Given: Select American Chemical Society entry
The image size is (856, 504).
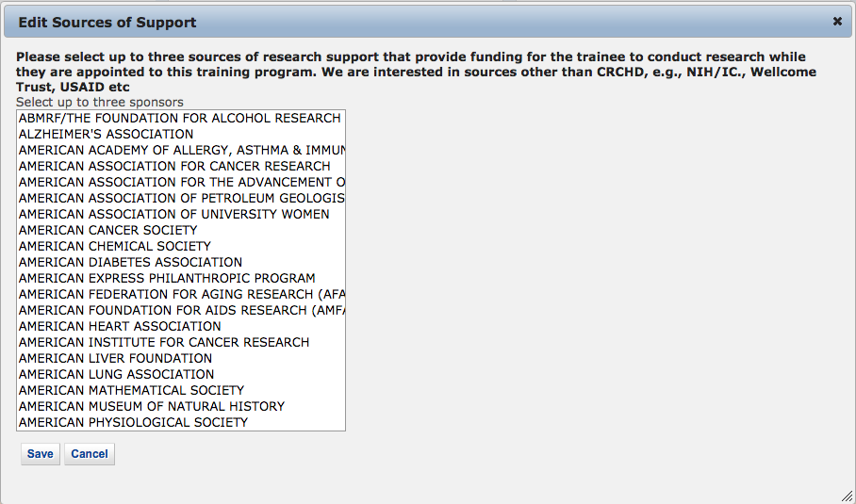Looking at the screenshot, I should point(114,246).
